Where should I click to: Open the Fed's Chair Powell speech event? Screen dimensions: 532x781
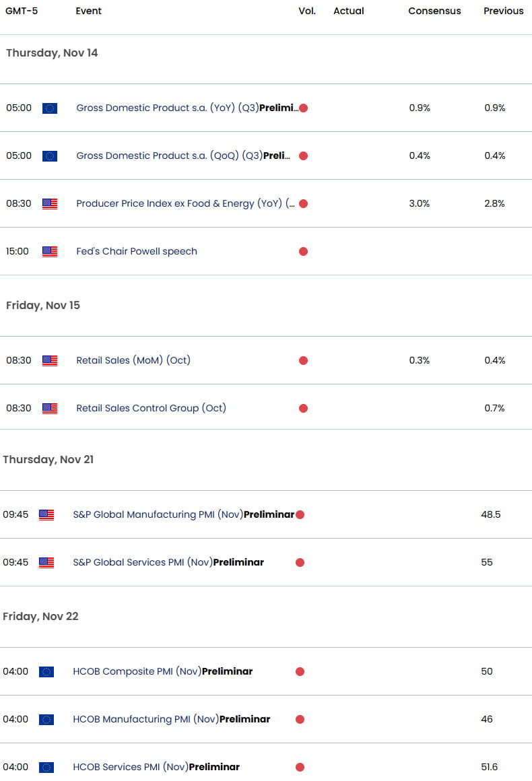136,251
